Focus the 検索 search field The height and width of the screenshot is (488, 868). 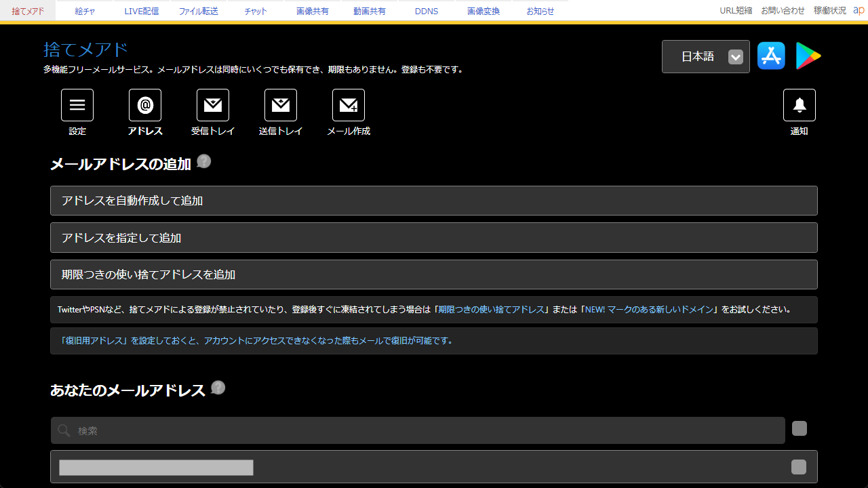pyautogui.click(x=418, y=430)
